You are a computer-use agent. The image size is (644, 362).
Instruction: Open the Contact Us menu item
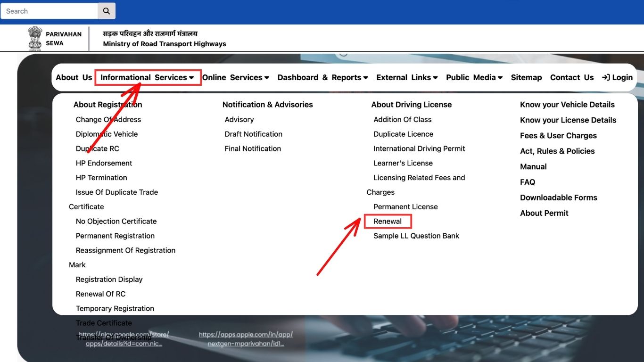tap(571, 77)
